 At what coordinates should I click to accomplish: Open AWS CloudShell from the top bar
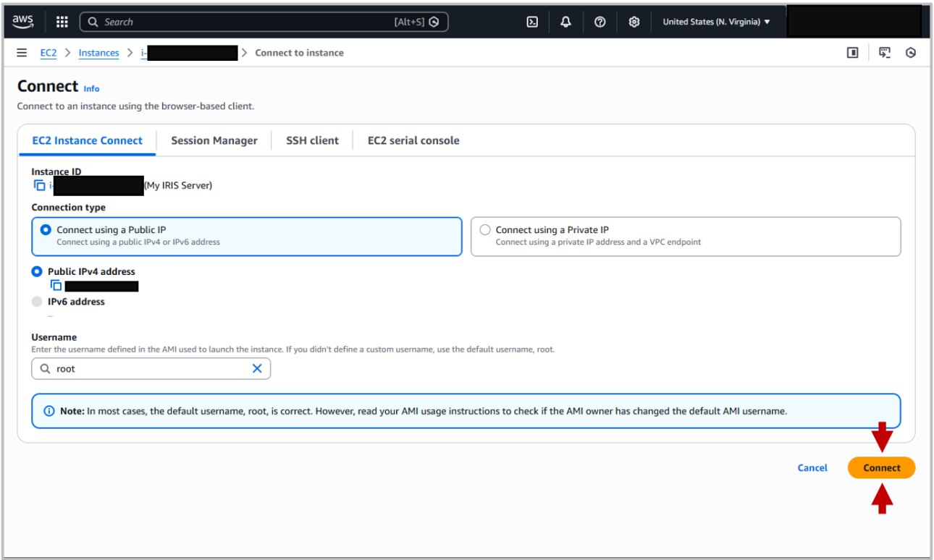pos(532,22)
